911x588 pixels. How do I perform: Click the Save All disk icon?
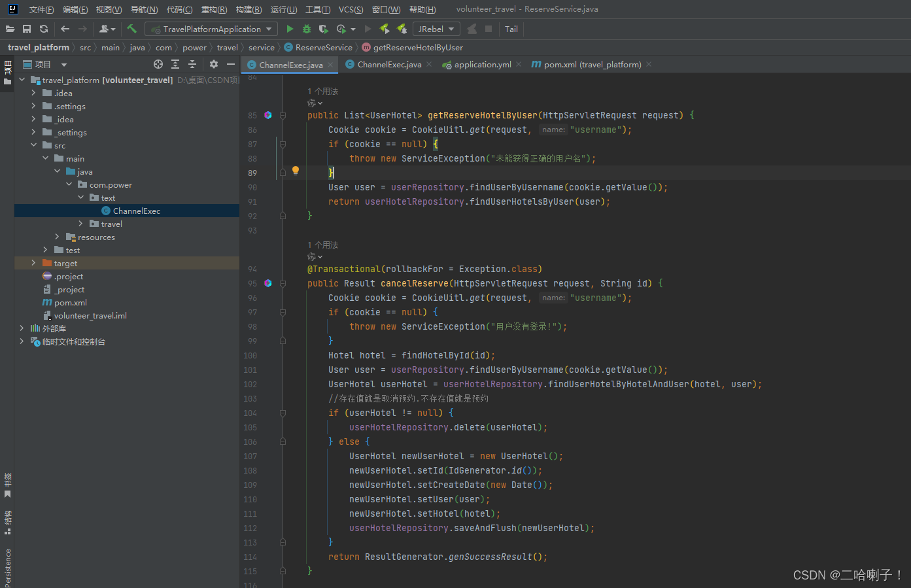(27, 29)
